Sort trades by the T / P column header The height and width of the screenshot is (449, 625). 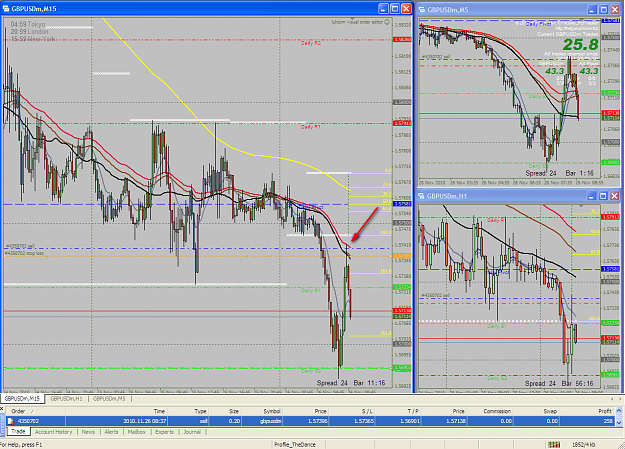(399, 411)
